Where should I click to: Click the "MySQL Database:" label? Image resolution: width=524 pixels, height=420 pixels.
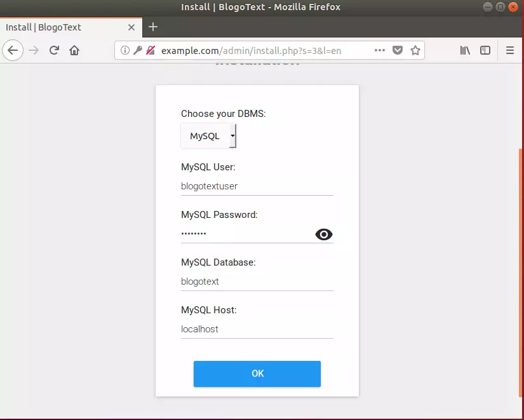pos(218,262)
